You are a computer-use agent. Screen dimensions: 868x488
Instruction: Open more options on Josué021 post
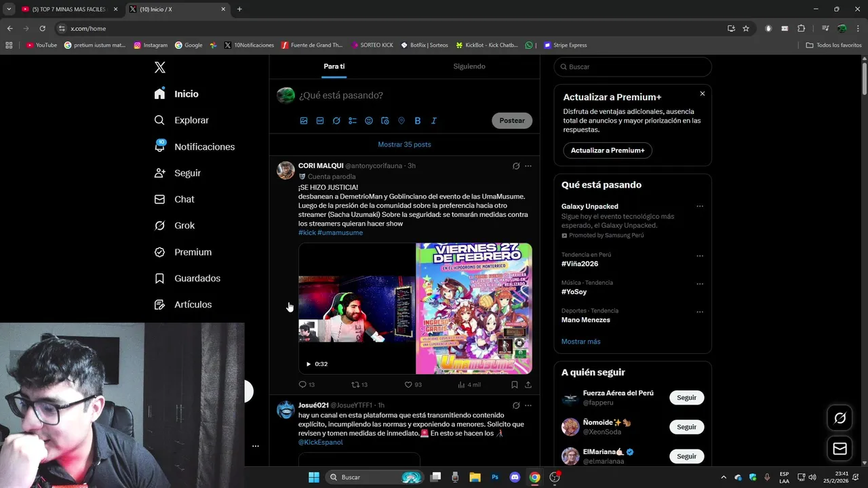[x=528, y=405]
